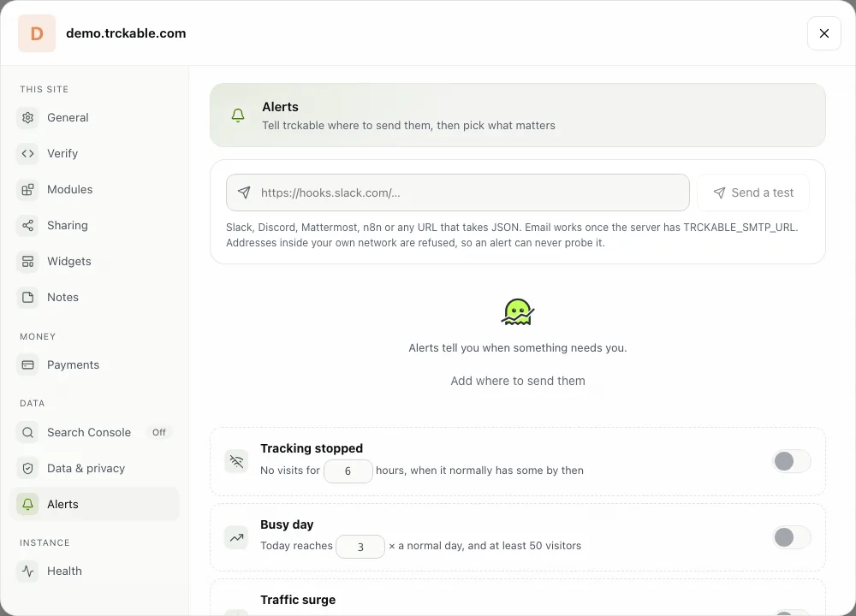Navigate to Payments settings
Screen dimensions: 856x616
point(94,365)
